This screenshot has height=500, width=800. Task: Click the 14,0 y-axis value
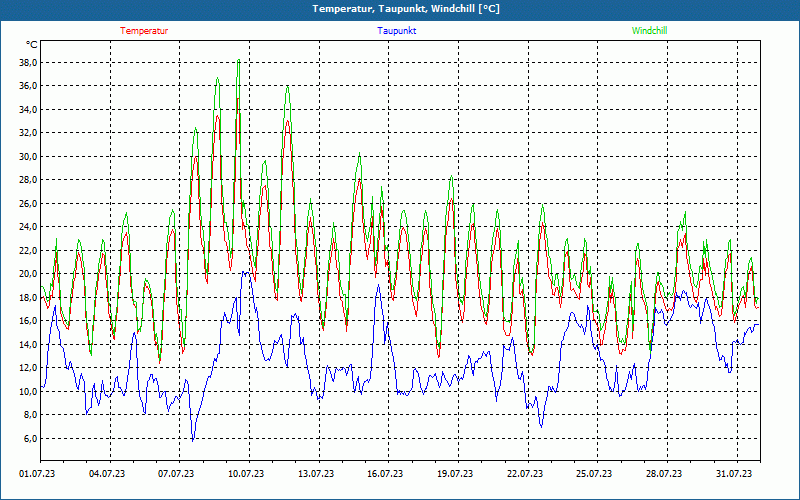(x=29, y=344)
